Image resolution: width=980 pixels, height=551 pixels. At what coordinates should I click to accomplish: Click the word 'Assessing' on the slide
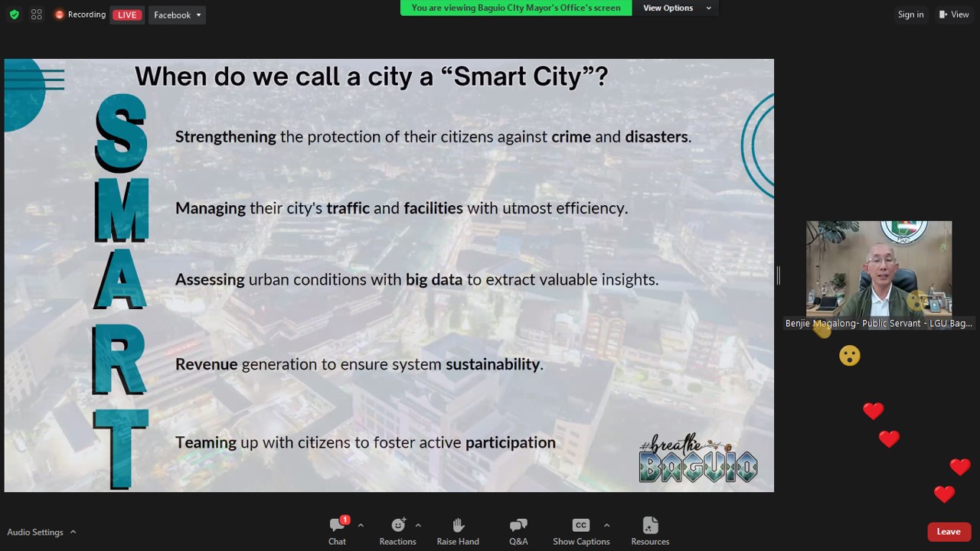(210, 279)
